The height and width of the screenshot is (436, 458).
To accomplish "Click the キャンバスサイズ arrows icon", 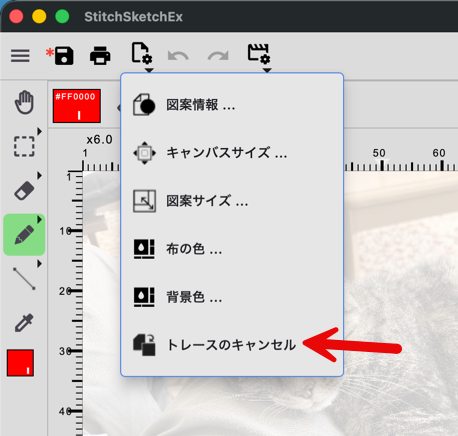I will [x=144, y=153].
